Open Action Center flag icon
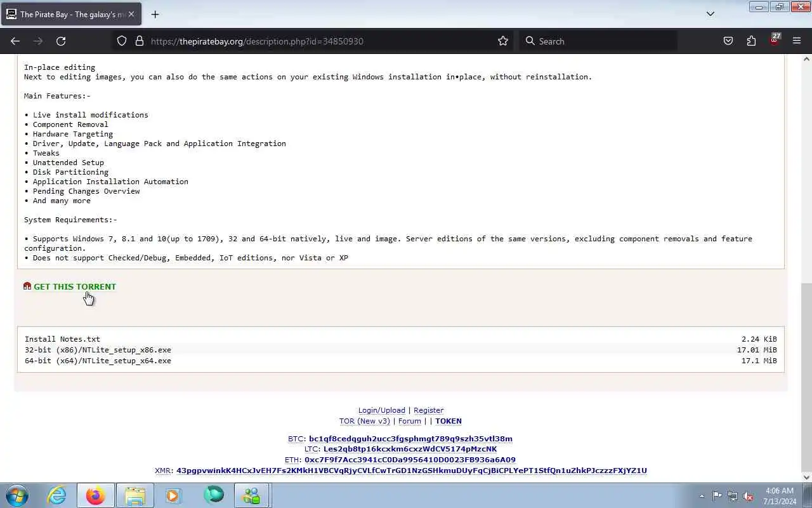Viewport: 812px width, 508px height. [717, 496]
